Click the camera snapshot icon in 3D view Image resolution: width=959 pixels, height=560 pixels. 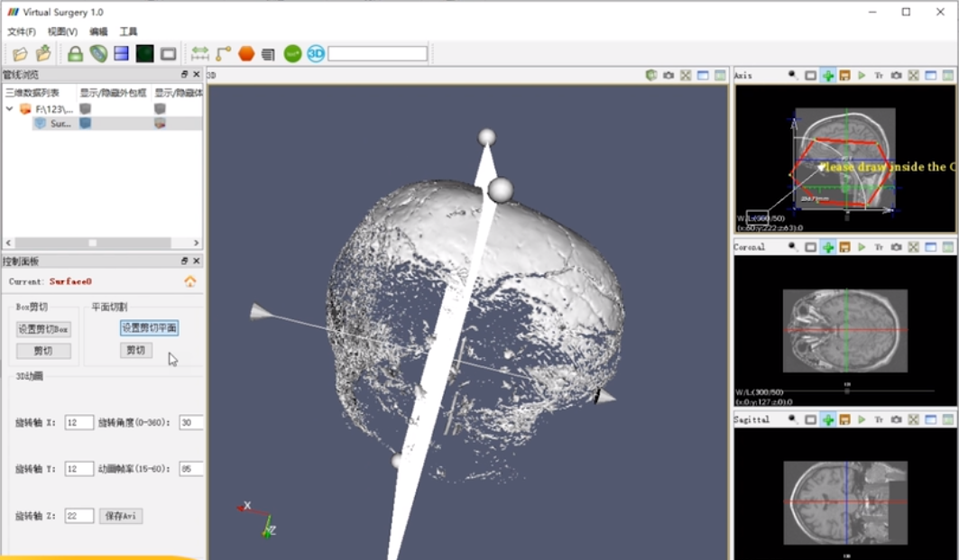(669, 76)
